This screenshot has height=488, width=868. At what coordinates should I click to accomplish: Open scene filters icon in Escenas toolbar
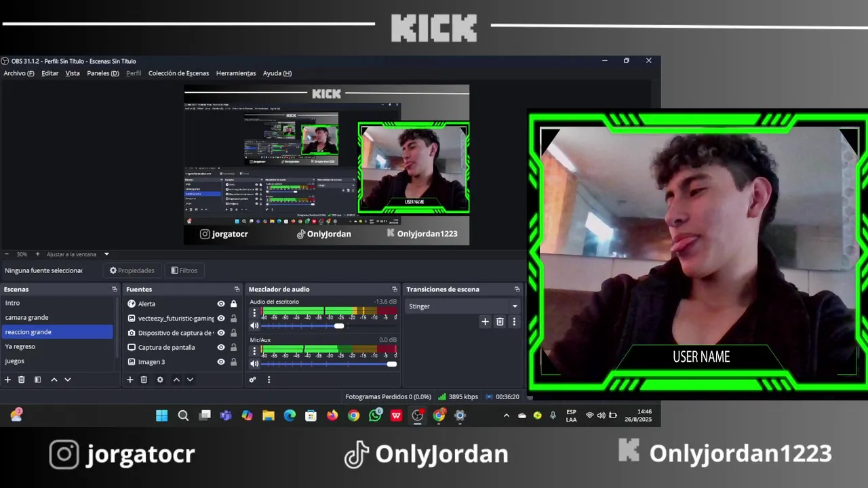coord(38,380)
